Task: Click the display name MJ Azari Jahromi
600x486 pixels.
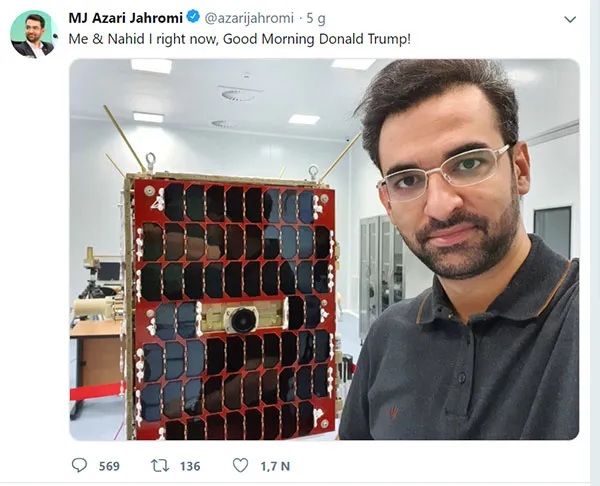Action: (126, 18)
